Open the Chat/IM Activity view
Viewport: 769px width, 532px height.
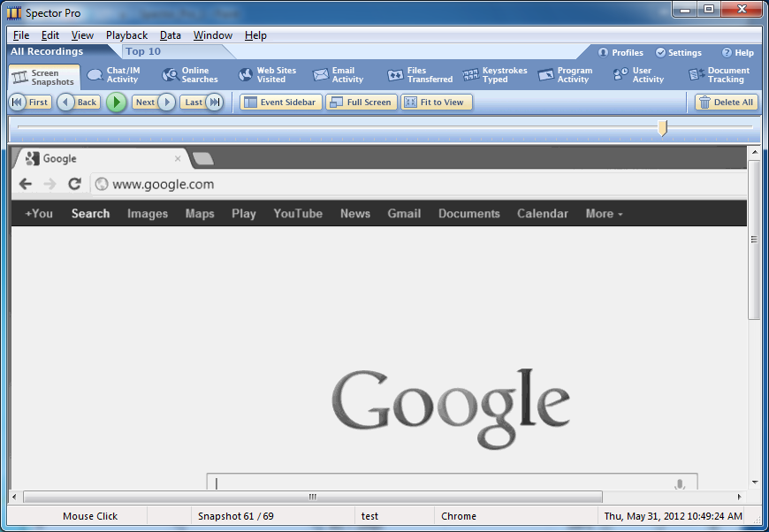113,75
